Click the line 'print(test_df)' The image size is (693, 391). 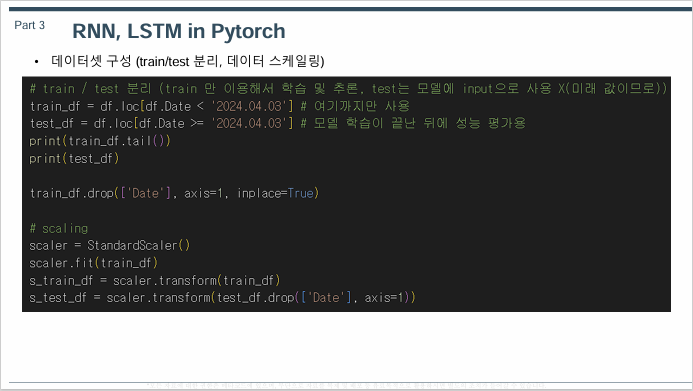click(74, 158)
